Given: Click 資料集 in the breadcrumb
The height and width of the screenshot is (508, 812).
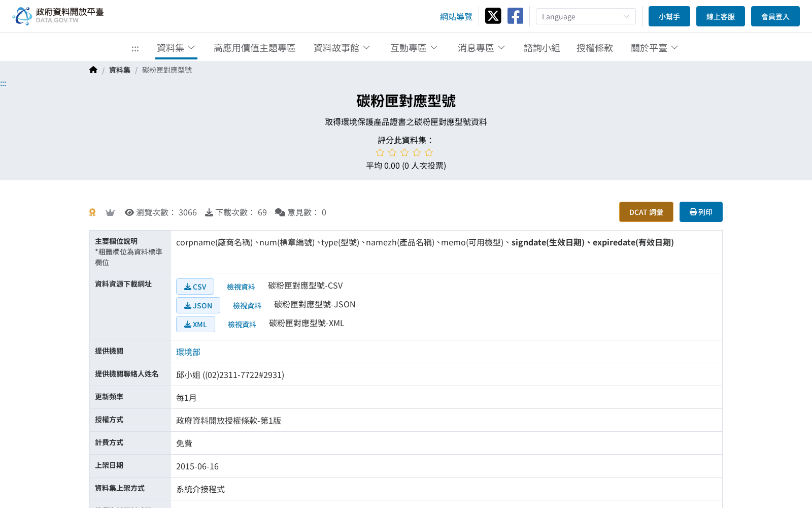Looking at the screenshot, I should (x=120, y=70).
